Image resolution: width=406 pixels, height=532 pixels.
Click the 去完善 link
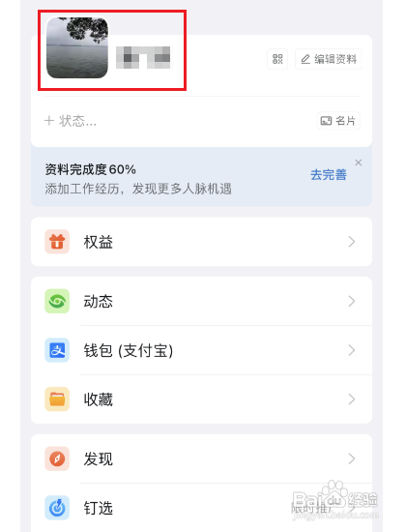click(329, 175)
